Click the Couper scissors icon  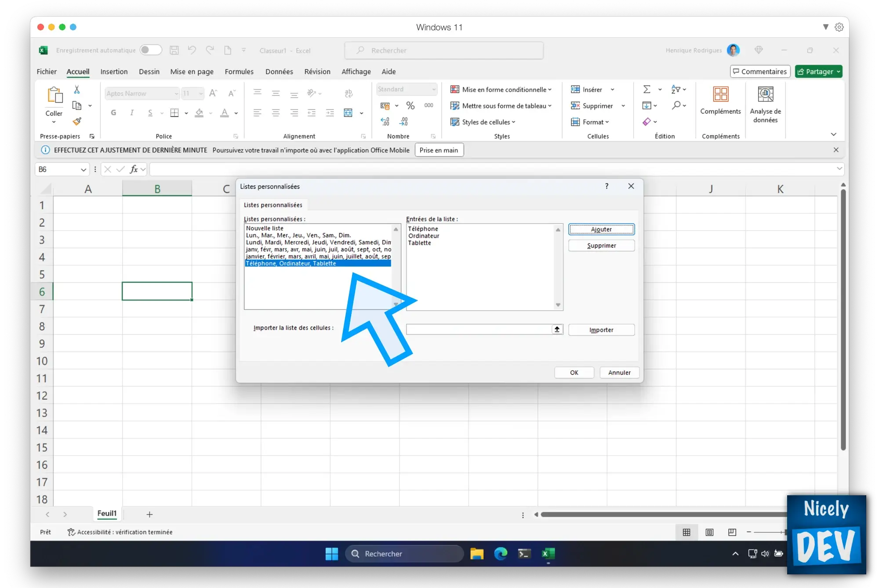point(77,90)
